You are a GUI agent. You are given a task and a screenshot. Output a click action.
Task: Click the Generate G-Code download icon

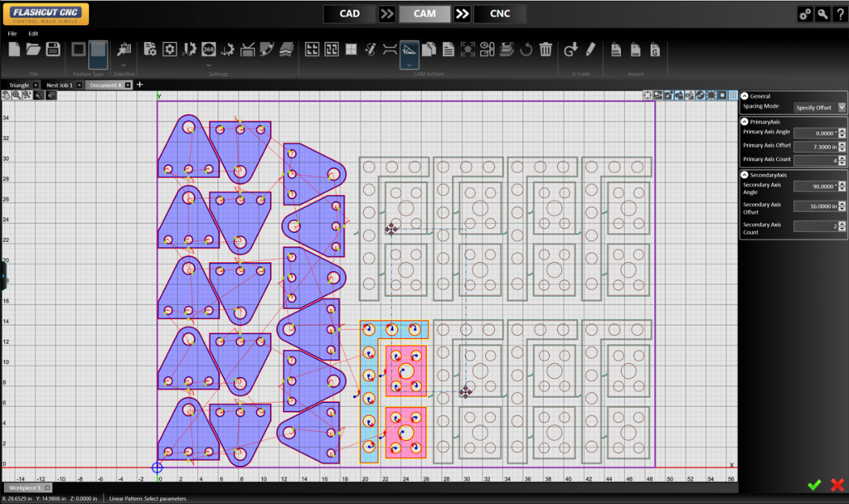[570, 50]
